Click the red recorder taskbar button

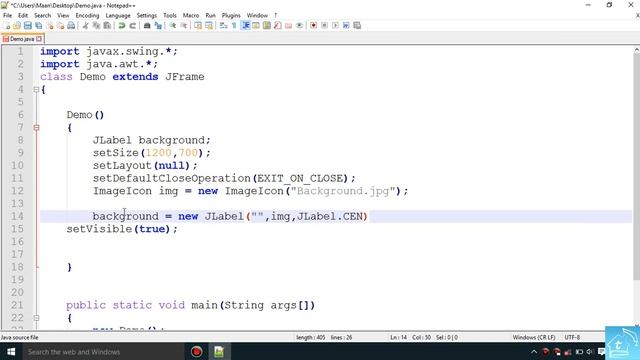pos(196,351)
